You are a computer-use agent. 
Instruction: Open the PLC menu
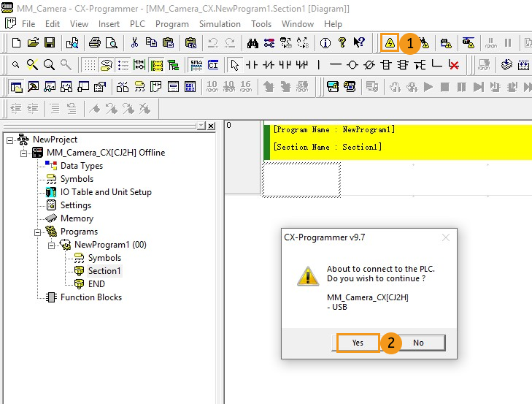(x=137, y=24)
